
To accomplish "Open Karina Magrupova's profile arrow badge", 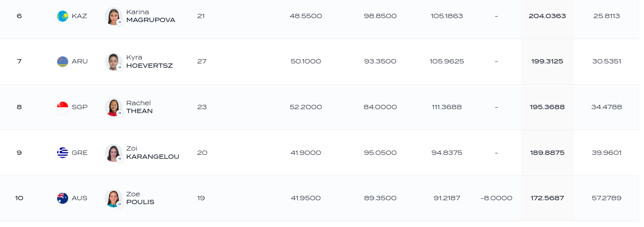I will 119,22.
